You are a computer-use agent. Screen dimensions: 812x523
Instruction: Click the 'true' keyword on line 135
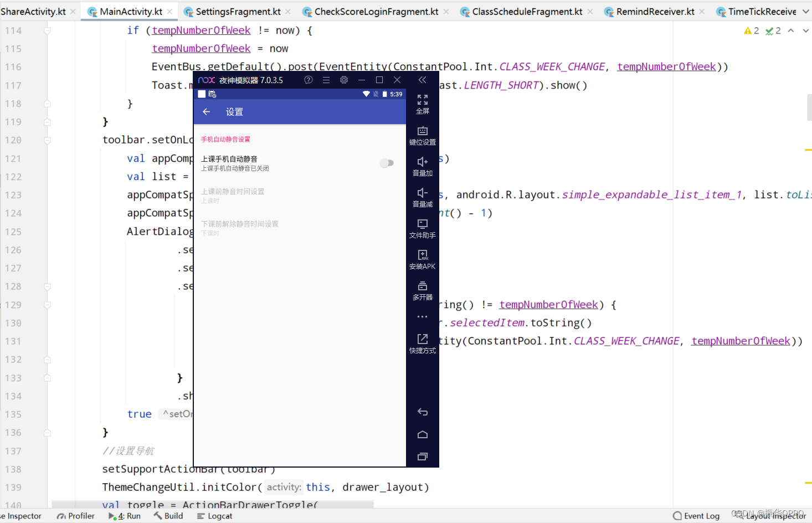pos(140,414)
